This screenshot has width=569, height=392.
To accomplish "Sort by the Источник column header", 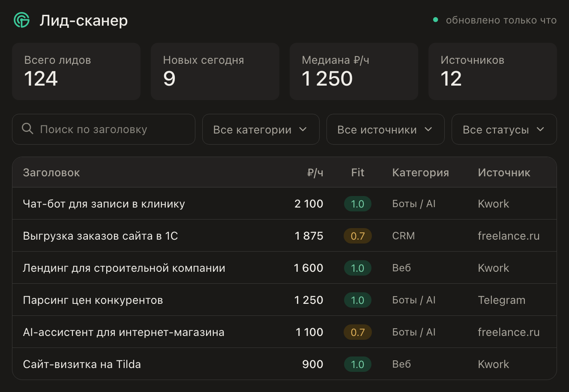I will pyautogui.click(x=504, y=172).
